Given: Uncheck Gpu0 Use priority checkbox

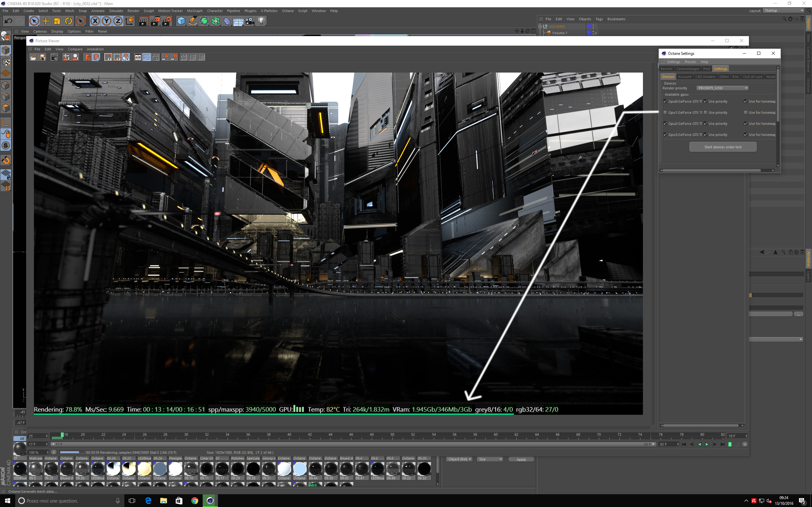Looking at the screenshot, I should pos(706,101).
